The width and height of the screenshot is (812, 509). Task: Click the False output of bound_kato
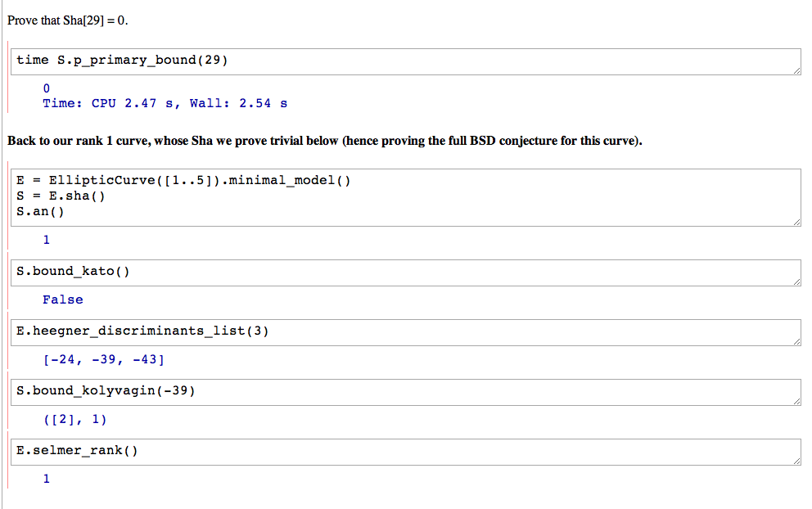[63, 300]
